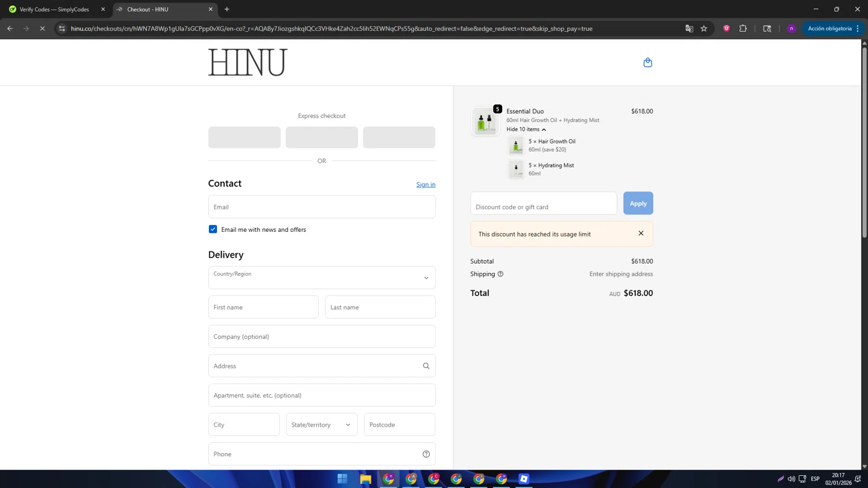Dismiss the usage limit discount message

click(641, 234)
